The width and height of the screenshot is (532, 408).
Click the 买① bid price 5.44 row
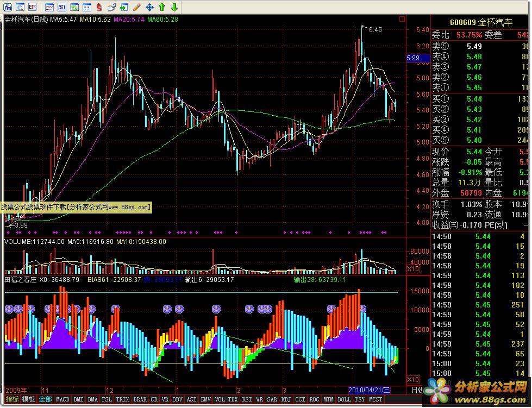(x=480, y=99)
